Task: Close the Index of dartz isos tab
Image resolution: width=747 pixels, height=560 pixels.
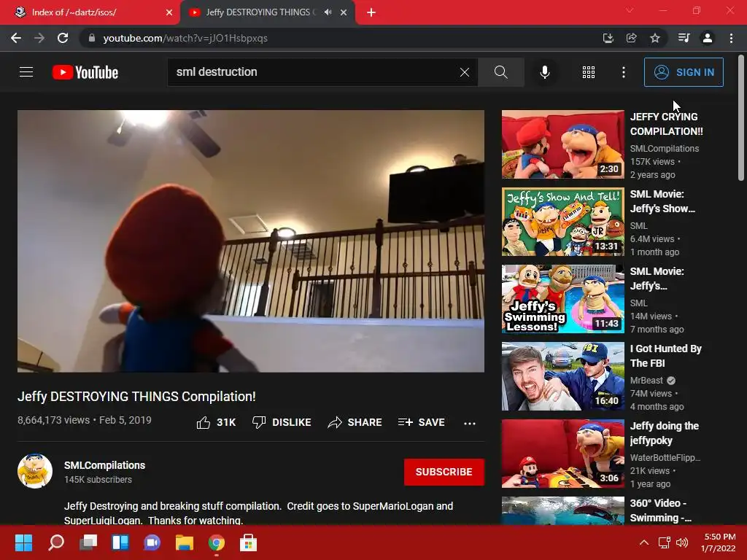Action: click(x=169, y=12)
